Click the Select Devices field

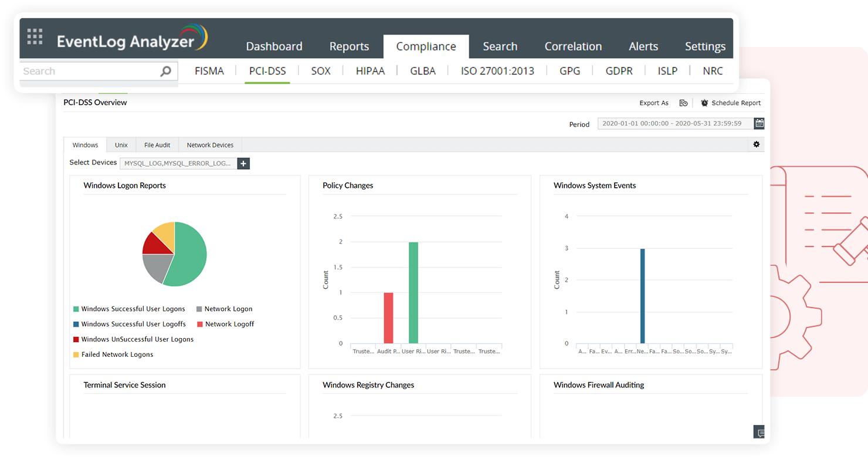(178, 163)
